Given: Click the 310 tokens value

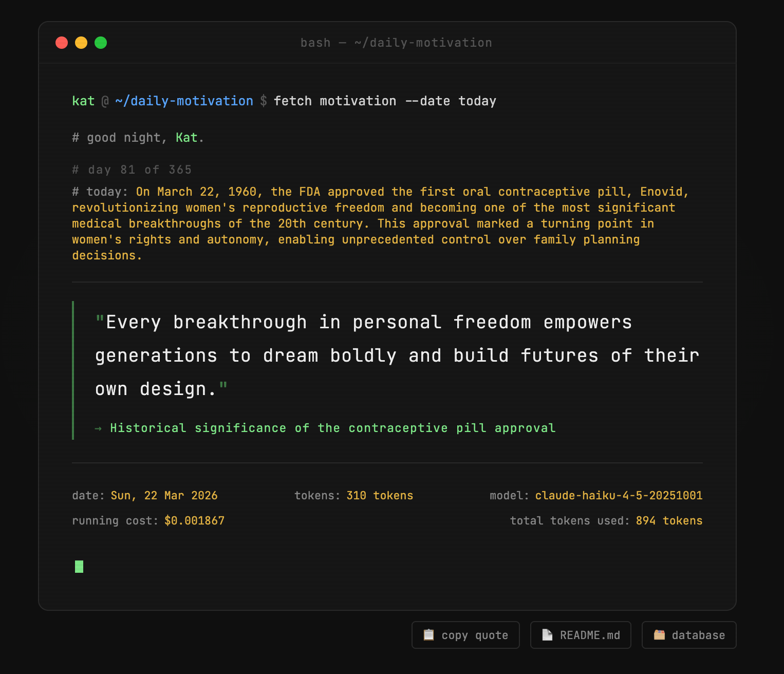Looking at the screenshot, I should pyautogui.click(x=380, y=496).
